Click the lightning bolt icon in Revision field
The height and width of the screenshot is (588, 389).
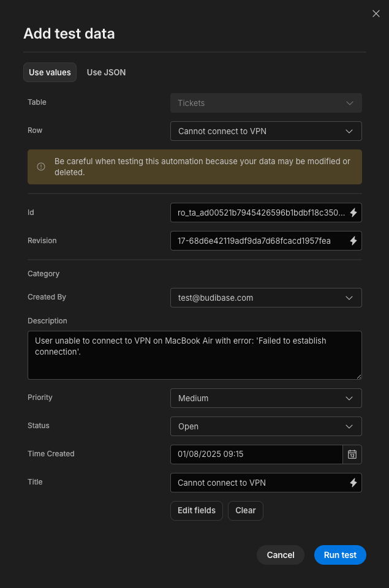(353, 241)
